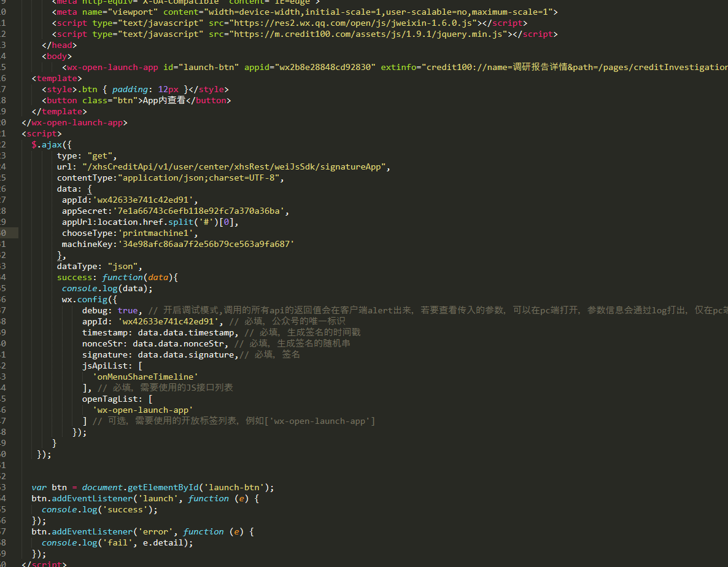
Task: Click signature: data.data.signature
Action: click(160, 355)
